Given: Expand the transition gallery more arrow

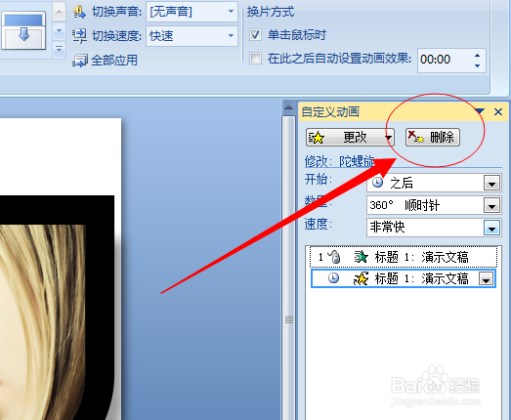Looking at the screenshot, I should (x=59, y=49).
